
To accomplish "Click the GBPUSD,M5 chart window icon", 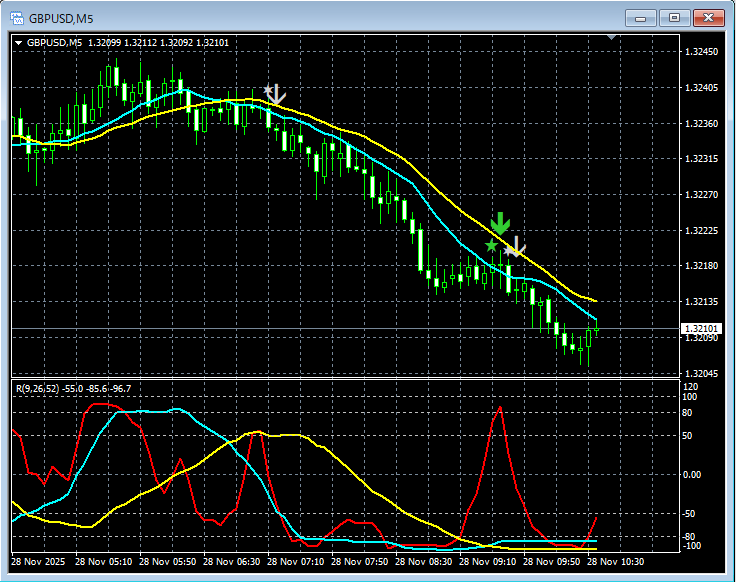I will pyautogui.click(x=17, y=18).
